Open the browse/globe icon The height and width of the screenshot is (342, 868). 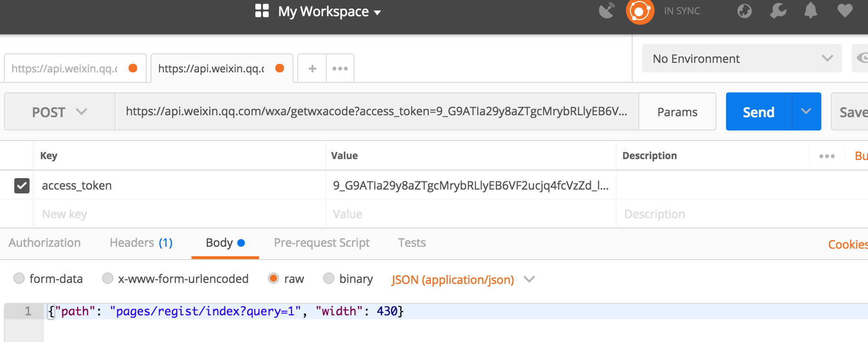tap(744, 10)
